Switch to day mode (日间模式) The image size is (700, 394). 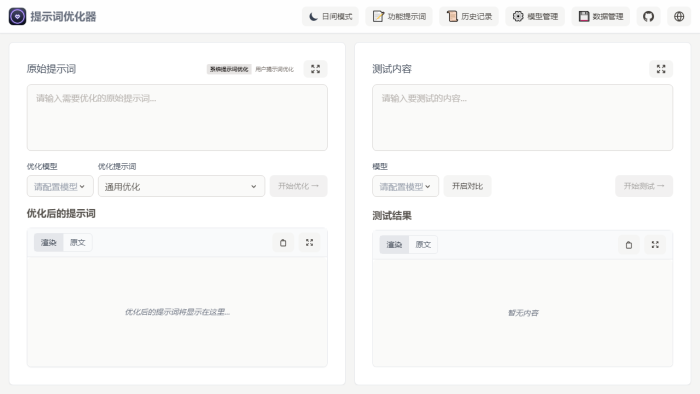pos(330,17)
